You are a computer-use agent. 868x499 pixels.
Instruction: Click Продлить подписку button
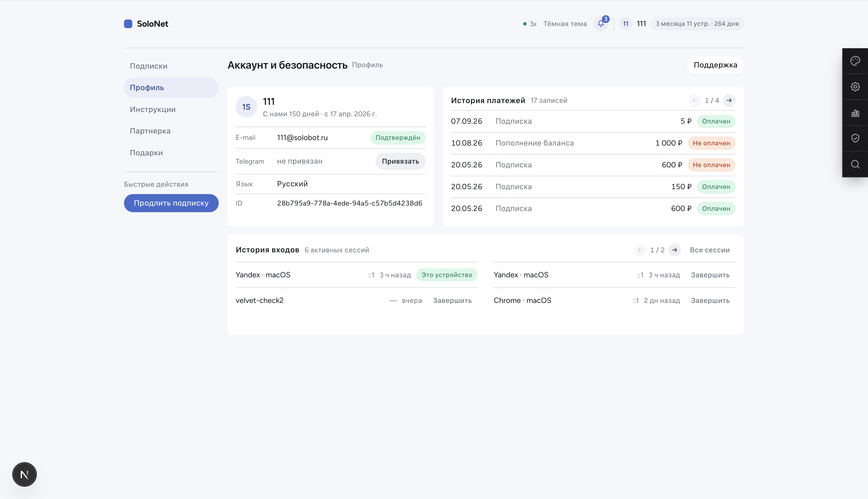(171, 203)
